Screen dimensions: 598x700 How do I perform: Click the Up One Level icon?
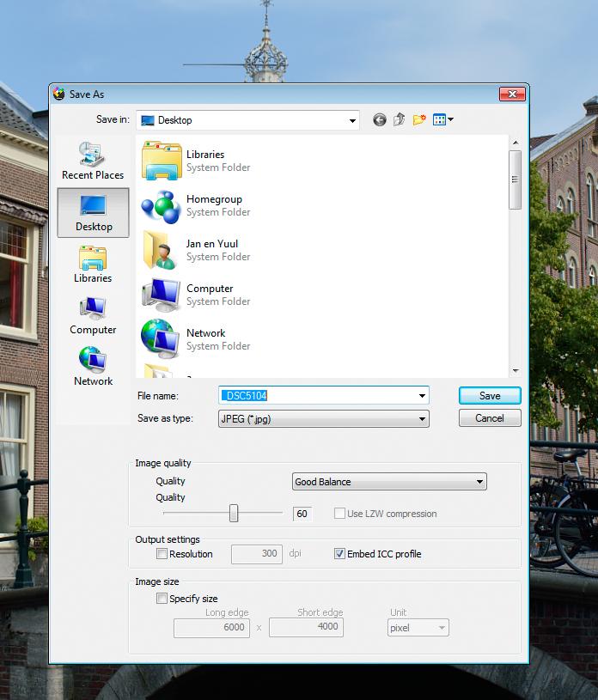[x=399, y=119]
